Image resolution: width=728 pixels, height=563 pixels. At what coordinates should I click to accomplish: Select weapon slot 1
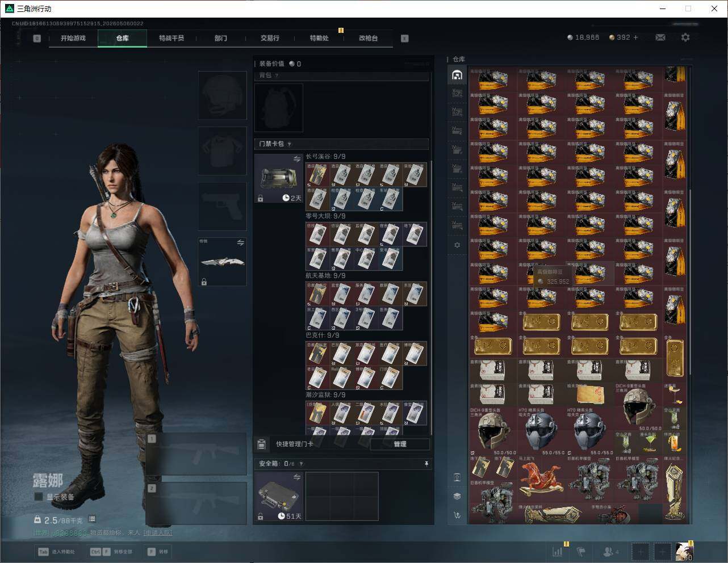tap(196, 454)
